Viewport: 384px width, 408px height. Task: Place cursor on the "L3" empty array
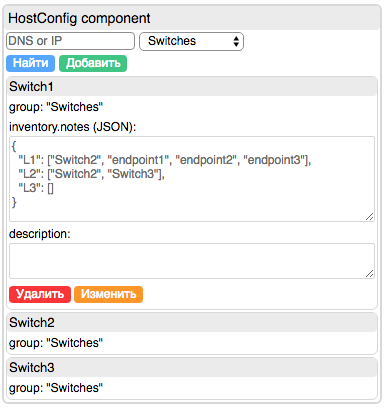click(x=50, y=188)
